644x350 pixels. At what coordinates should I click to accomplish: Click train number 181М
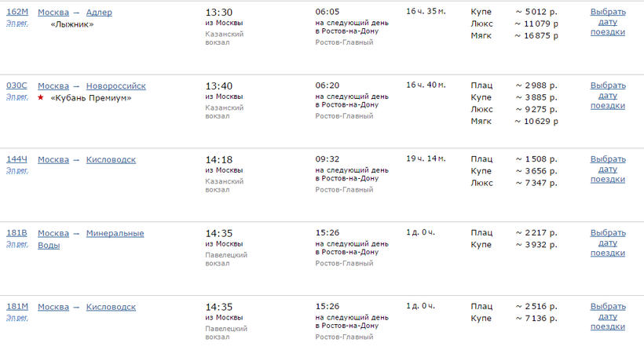pos(16,307)
